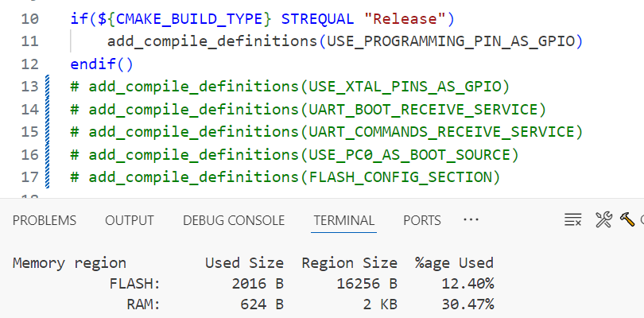The image size is (644, 318).
Task: Select the DEBUG CONSOLE tab
Action: (x=234, y=220)
